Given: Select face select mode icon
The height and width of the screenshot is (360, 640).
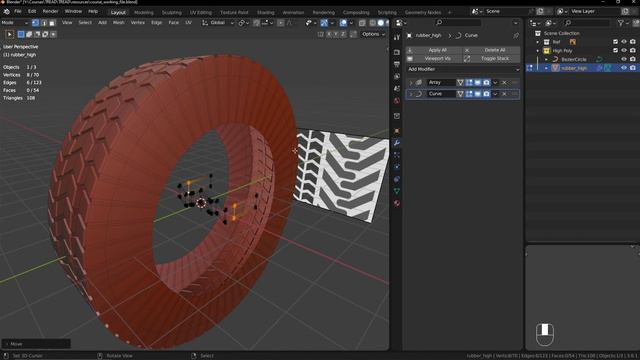Looking at the screenshot, I should click(x=52, y=23).
